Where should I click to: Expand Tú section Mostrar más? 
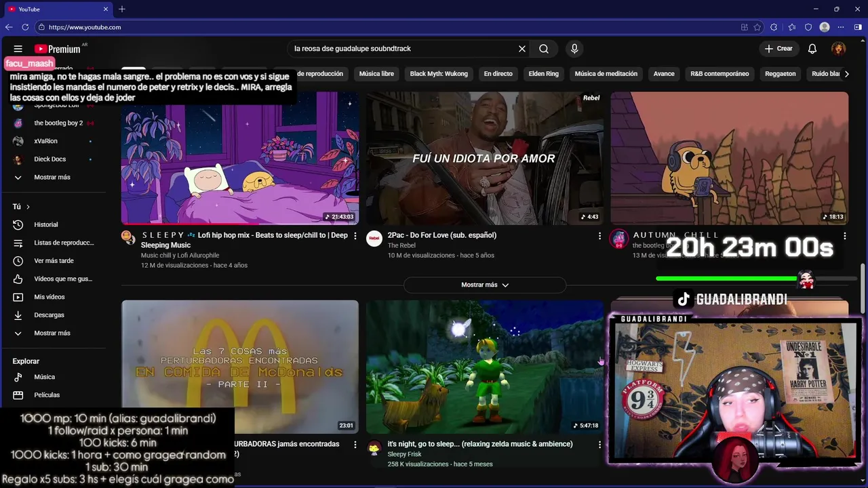tap(54, 333)
